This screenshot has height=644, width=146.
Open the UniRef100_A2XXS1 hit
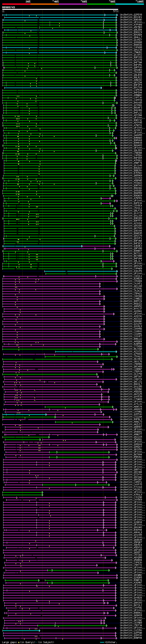131,352
